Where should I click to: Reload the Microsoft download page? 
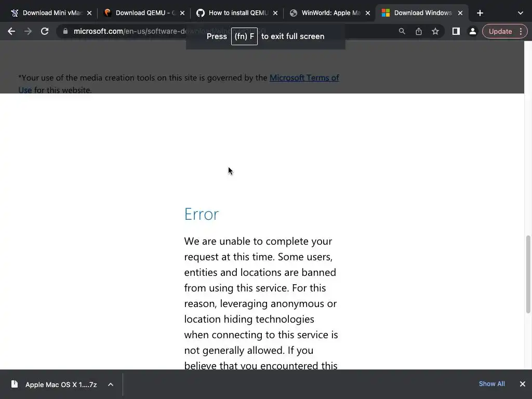45,31
